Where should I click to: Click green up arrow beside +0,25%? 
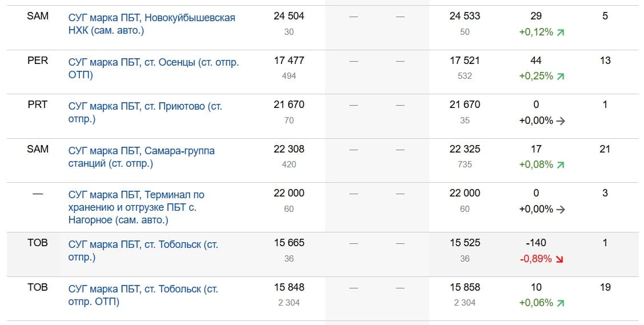(560, 77)
